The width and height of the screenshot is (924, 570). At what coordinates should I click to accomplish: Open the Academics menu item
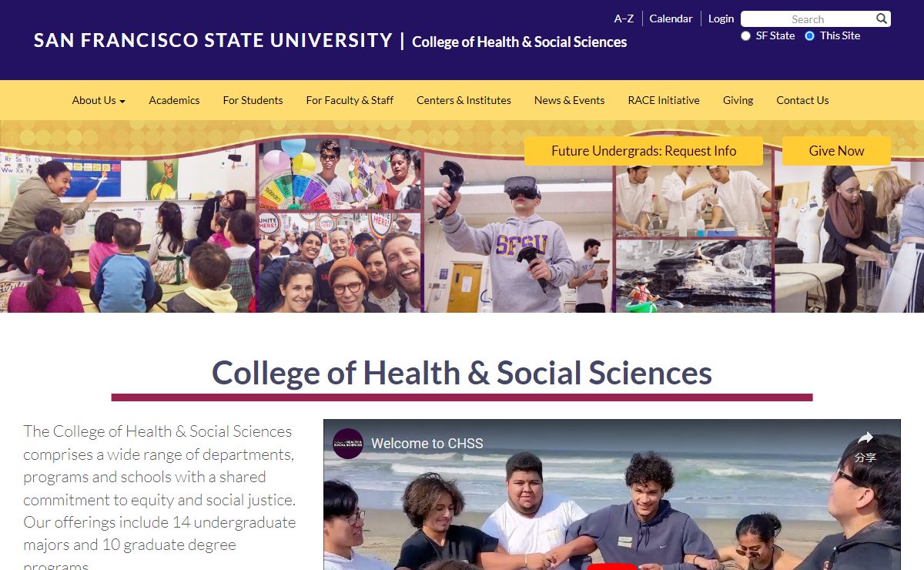(174, 100)
